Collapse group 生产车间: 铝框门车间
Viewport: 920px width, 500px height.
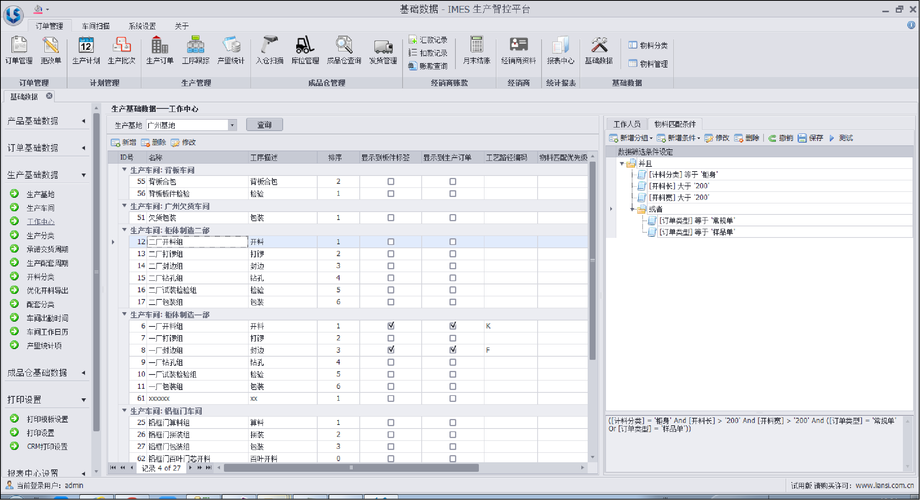pyautogui.click(x=124, y=410)
